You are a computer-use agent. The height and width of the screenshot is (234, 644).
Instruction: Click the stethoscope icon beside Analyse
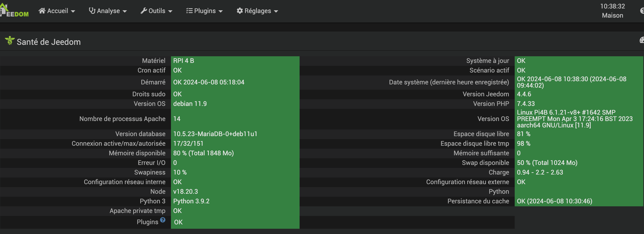(x=92, y=11)
